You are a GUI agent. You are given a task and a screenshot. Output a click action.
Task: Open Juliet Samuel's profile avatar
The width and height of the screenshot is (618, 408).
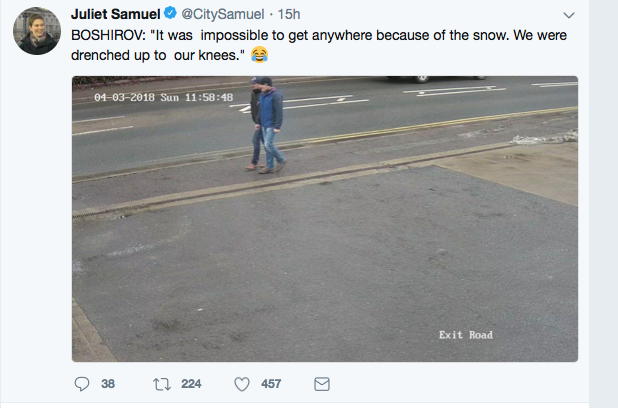click(x=37, y=36)
